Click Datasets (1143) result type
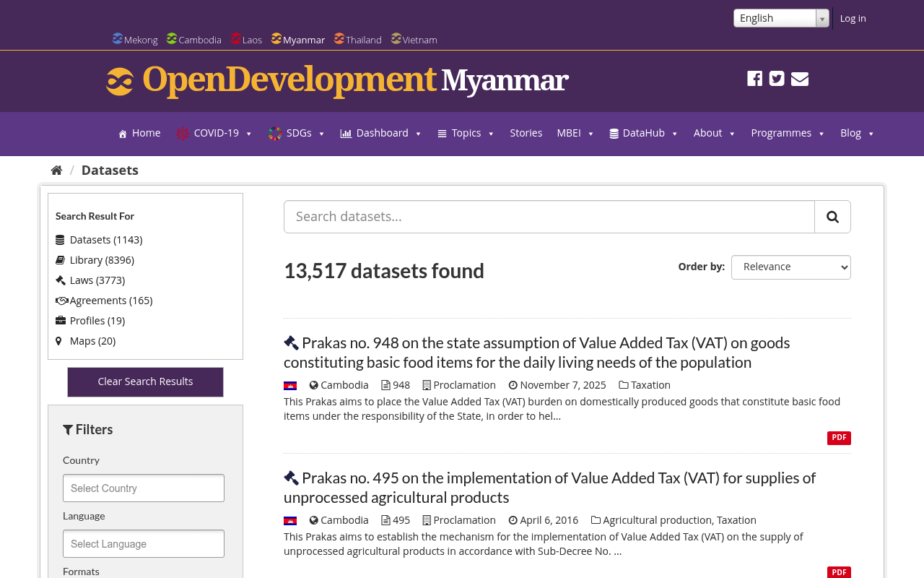The width and height of the screenshot is (924, 578). 106,240
